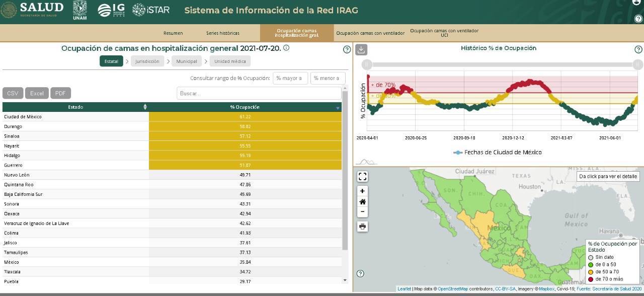
Task: Open help for occupancy table panel
Action: [347, 49]
